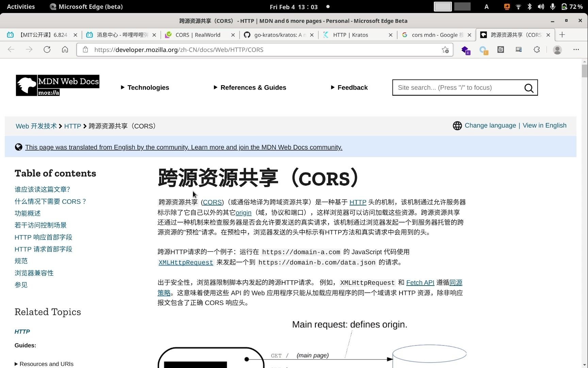Open the clock Fri Feb 4 menu
The image size is (588, 368).
coord(294,7)
